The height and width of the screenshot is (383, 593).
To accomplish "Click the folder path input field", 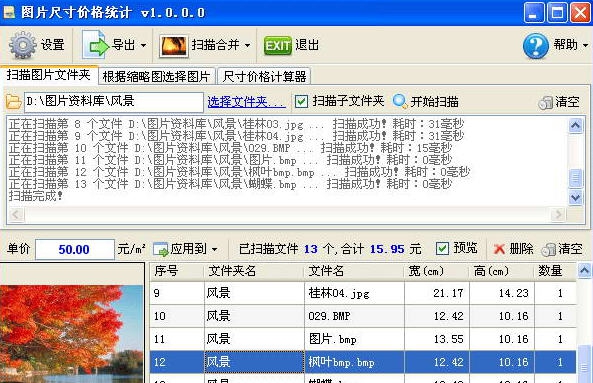I will point(113,101).
